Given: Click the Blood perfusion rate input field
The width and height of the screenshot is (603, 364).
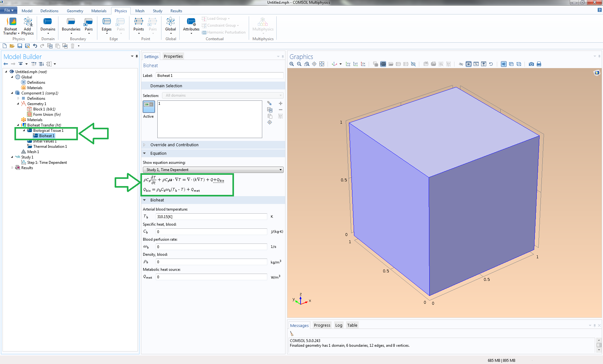Looking at the screenshot, I should coord(211,247).
